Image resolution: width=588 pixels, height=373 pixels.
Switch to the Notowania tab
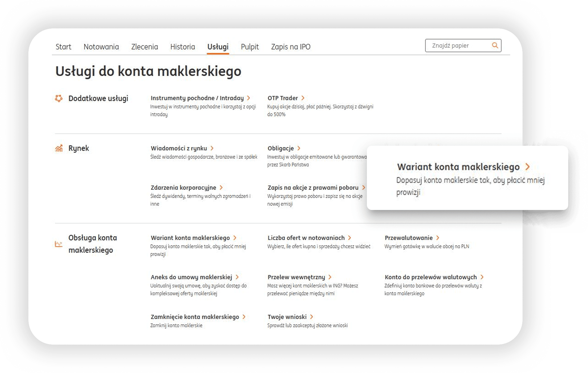101,47
